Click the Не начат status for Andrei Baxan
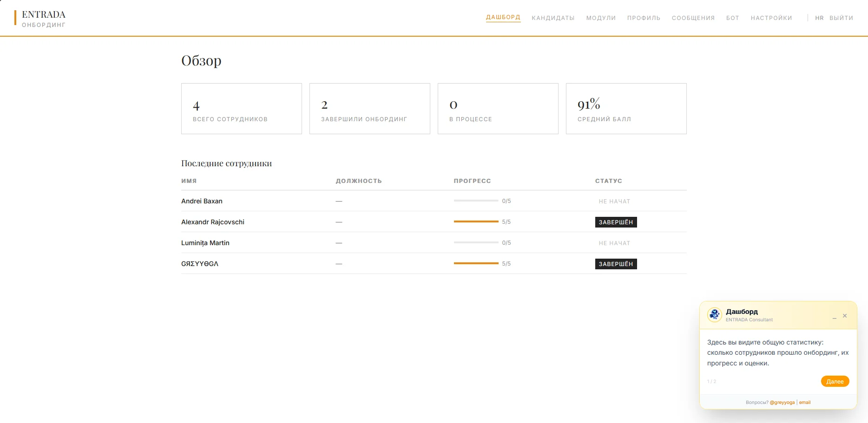Viewport: 868px width, 423px height. point(614,201)
